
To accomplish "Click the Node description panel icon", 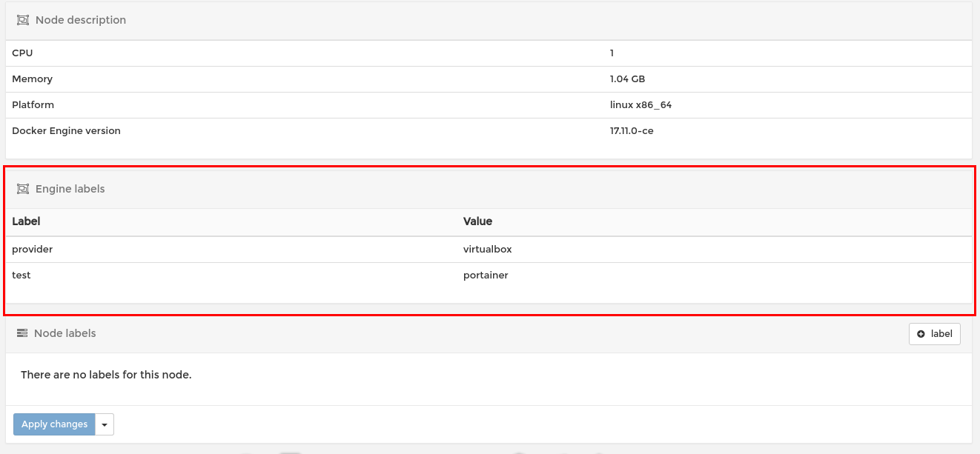I will pyautogui.click(x=23, y=20).
